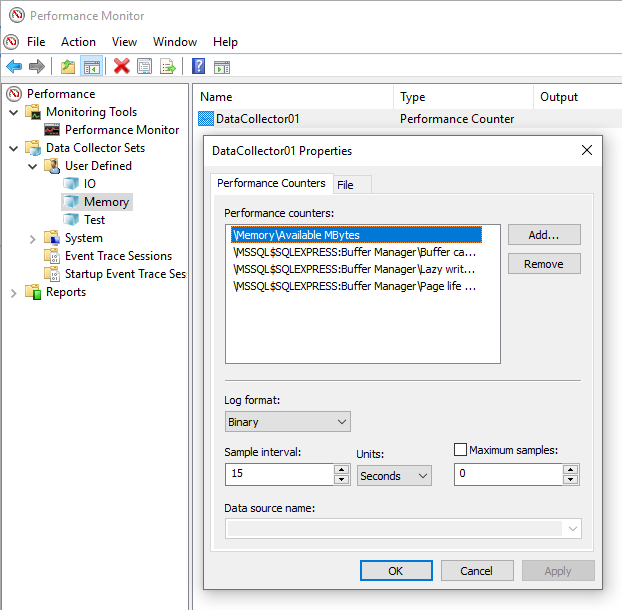This screenshot has height=610, width=622.
Task: Click the Cancel button
Action: pyautogui.click(x=477, y=571)
